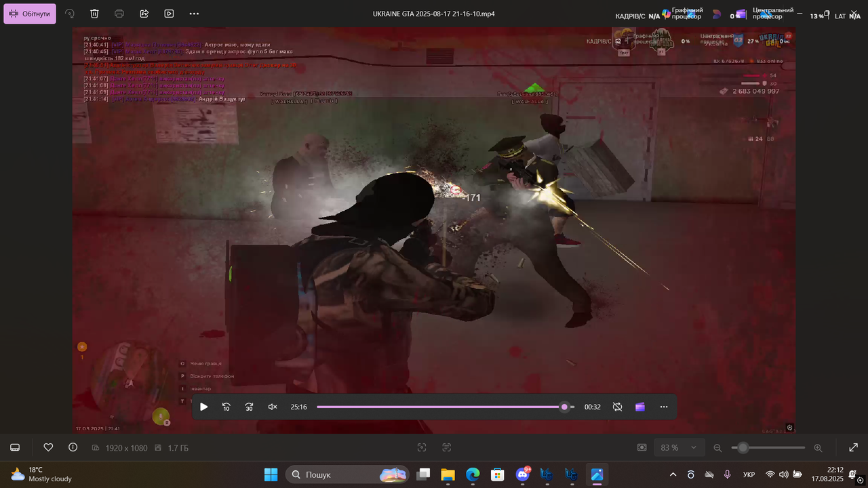
Task: Delete the video with the trash icon
Action: click(x=94, y=14)
